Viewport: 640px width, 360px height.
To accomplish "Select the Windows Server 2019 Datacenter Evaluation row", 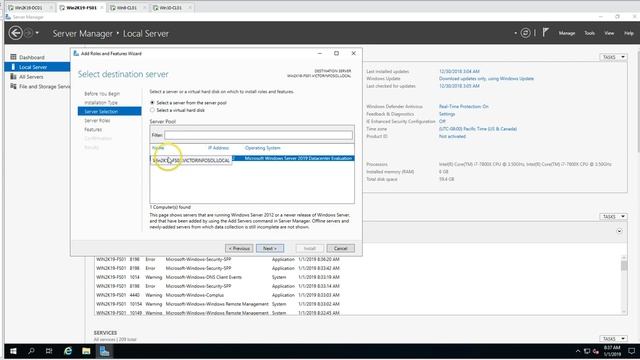I will click(x=252, y=158).
